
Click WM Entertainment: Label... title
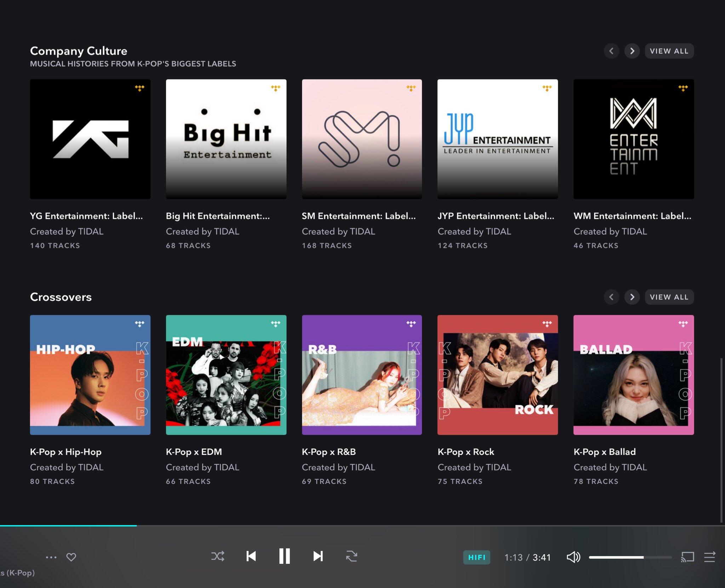click(632, 216)
